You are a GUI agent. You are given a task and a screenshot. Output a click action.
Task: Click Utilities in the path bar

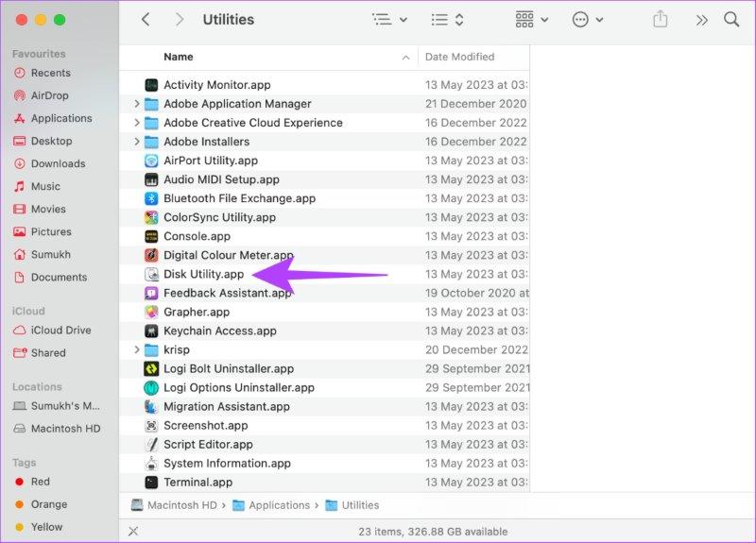tap(352, 505)
